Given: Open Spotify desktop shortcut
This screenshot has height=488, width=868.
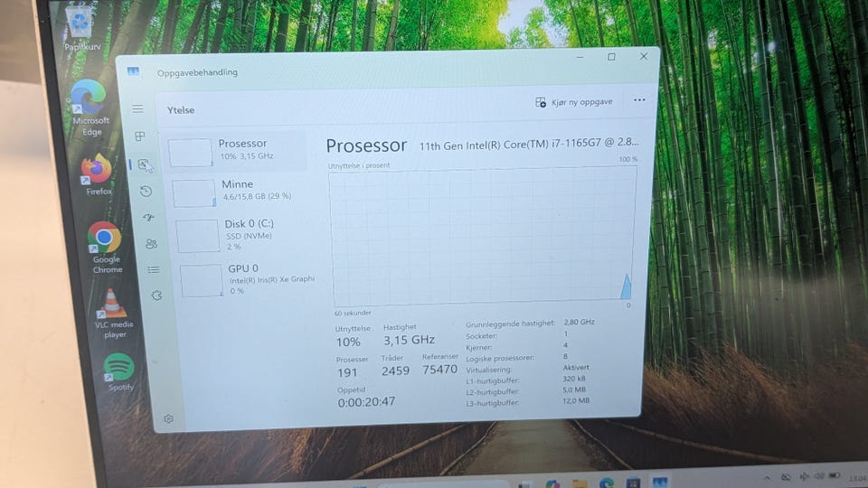Looking at the screenshot, I should click(119, 371).
